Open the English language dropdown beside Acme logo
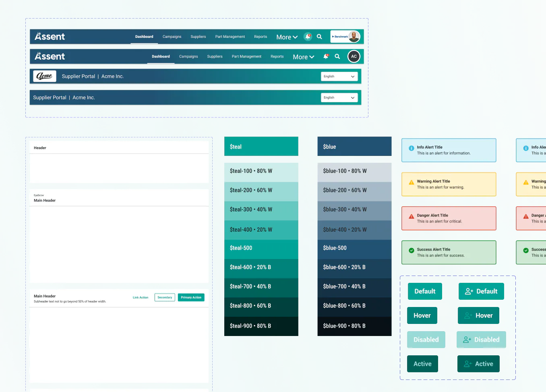 [x=339, y=77]
